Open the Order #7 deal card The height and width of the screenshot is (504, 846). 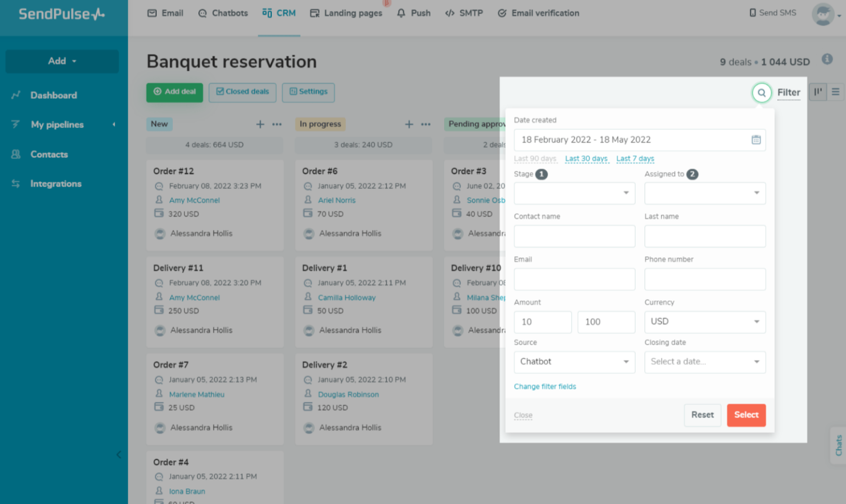click(x=214, y=399)
